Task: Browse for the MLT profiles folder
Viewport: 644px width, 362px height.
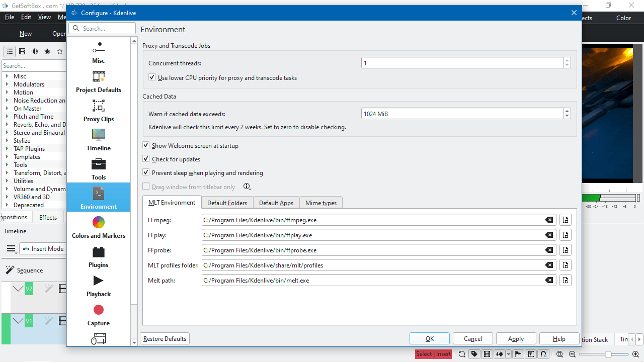Action: pos(566,265)
